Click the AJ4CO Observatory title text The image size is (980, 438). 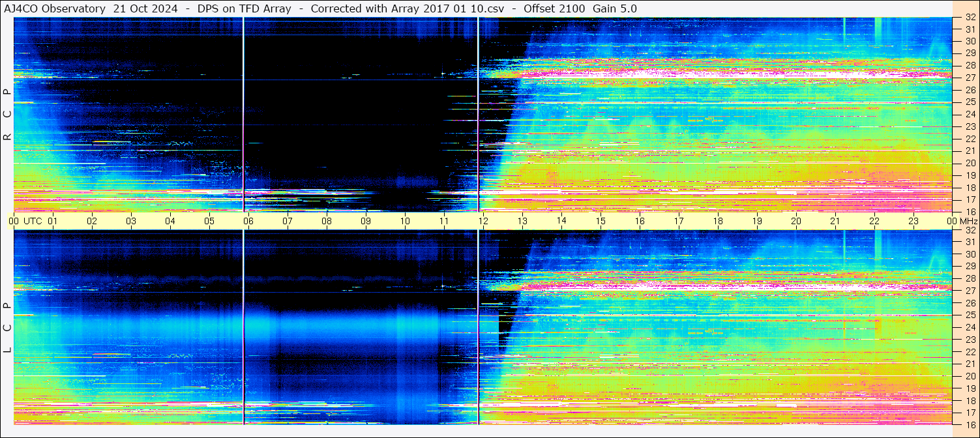click(55, 8)
